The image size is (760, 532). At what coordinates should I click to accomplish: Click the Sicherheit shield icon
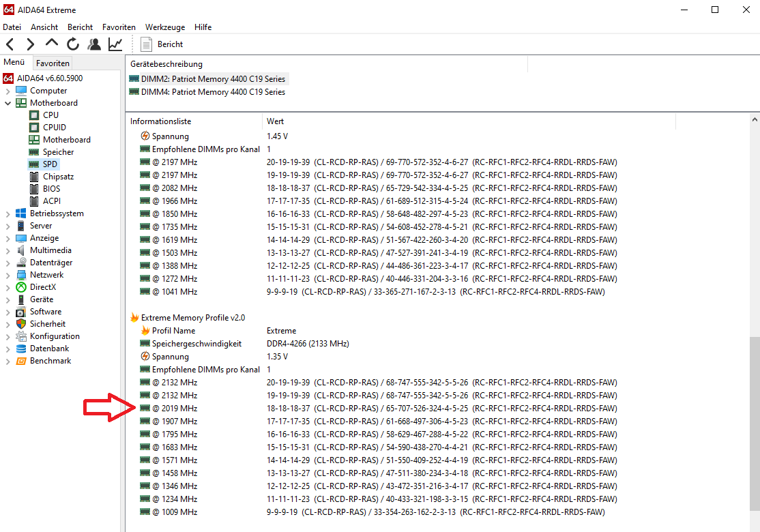point(21,324)
